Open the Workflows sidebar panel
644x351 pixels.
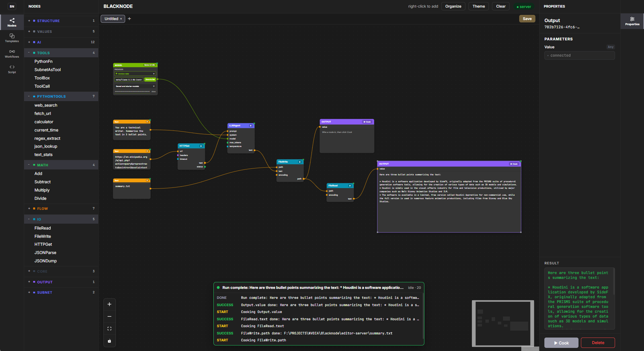(x=12, y=53)
